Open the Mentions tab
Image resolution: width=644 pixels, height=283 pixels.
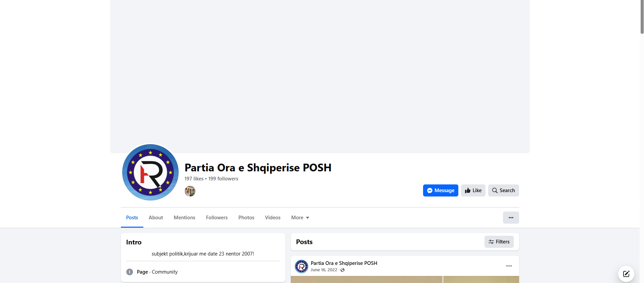[x=184, y=218]
